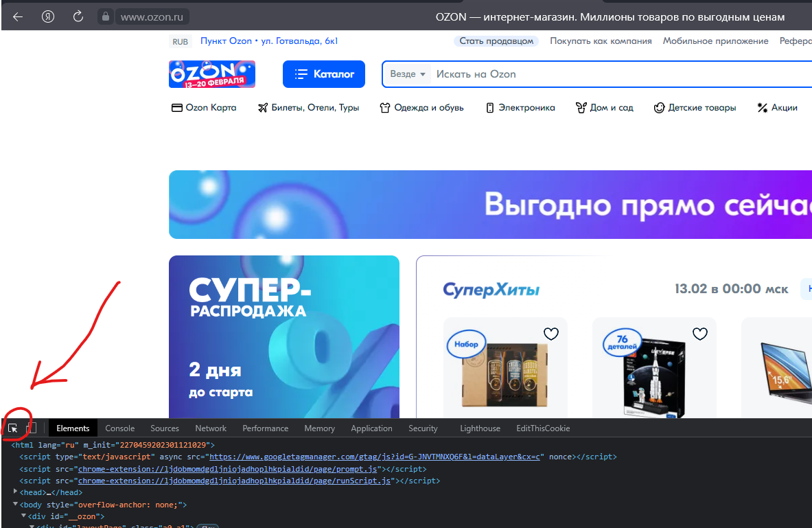812x528 pixels.
Task: Switch to the Memory tab
Action: [320, 428]
